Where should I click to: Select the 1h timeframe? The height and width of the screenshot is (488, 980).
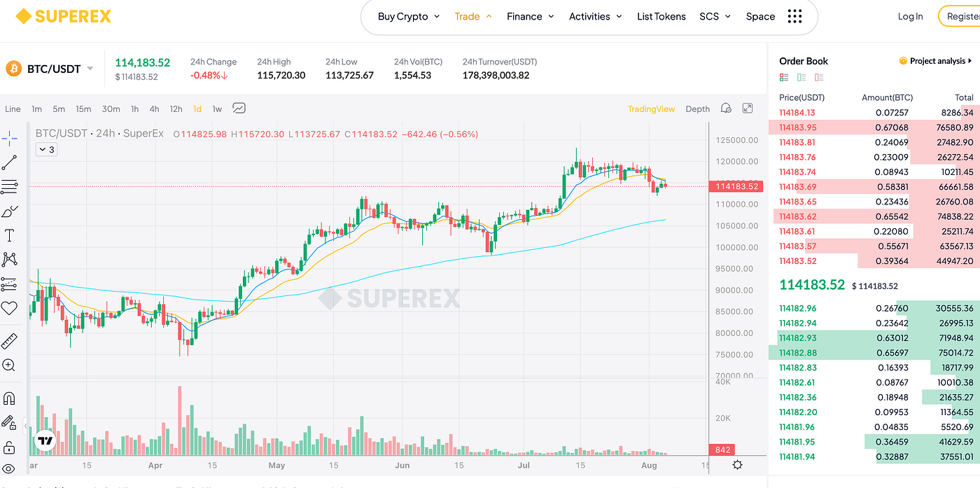click(x=134, y=109)
